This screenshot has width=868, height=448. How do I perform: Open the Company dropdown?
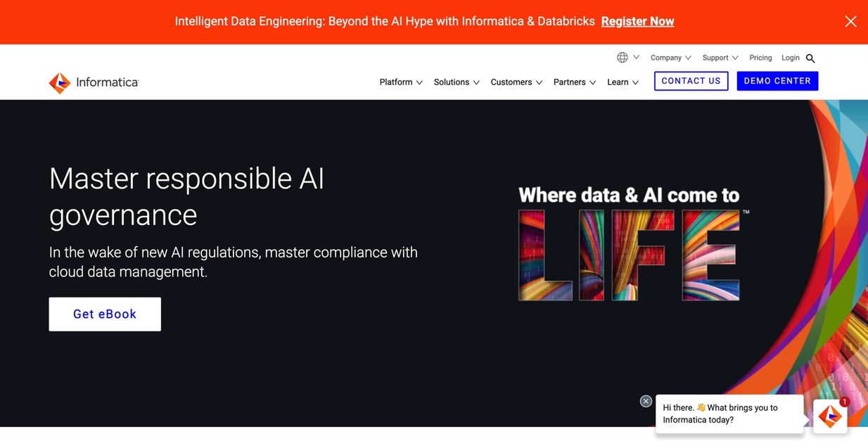(670, 58)
